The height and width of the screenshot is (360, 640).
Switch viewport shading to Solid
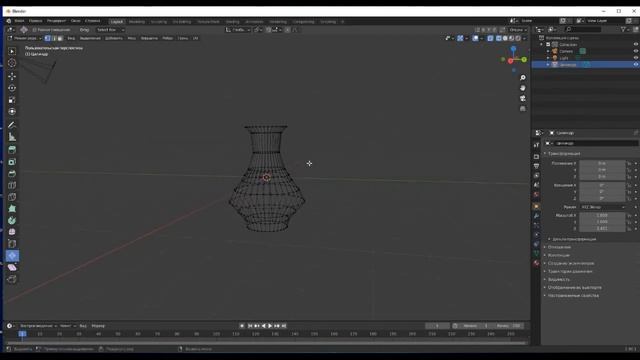click(x=505, y=38)
